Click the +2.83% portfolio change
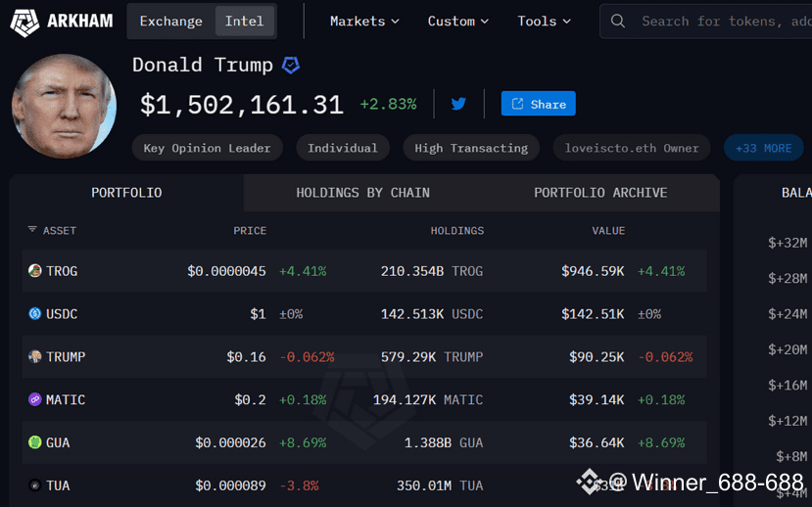Image resolution: width=812 pixels, height=507 pixels. tap(389, 104)
